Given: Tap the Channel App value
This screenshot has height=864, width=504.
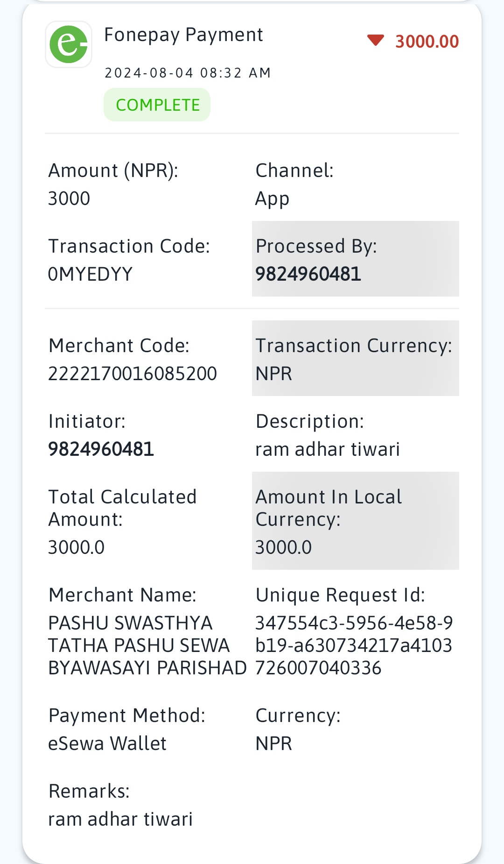Looking at the screenshot, I should click(272, 199).
